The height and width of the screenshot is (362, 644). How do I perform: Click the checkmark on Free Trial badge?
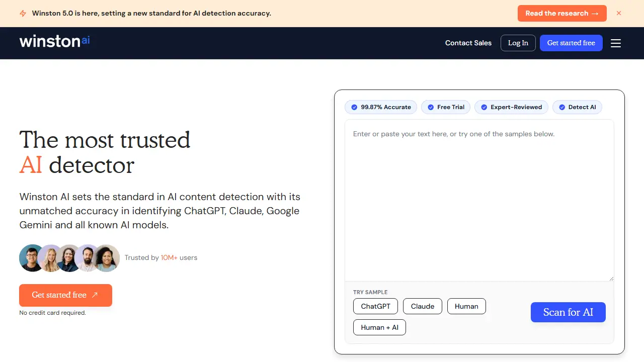click(x=431, y=107)
